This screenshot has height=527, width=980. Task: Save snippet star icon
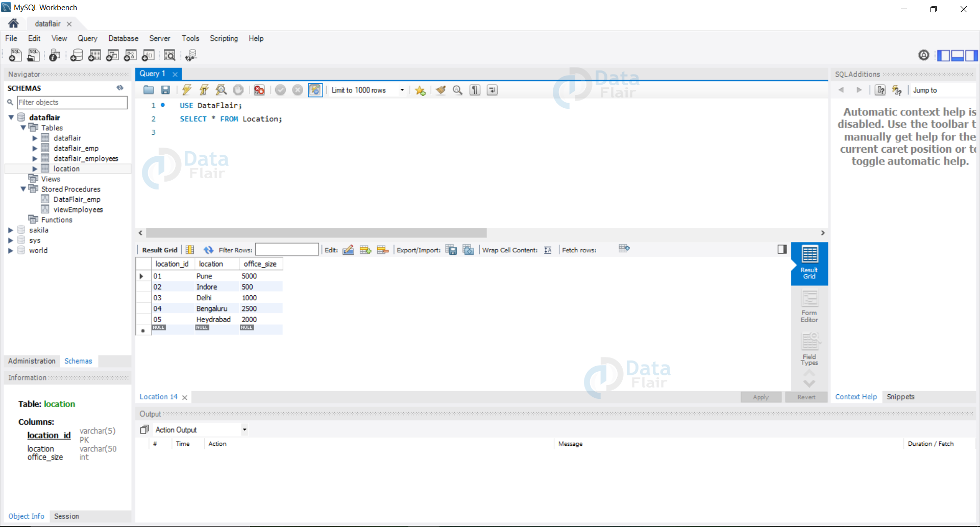pyautogui.click(x=420, y=90)
